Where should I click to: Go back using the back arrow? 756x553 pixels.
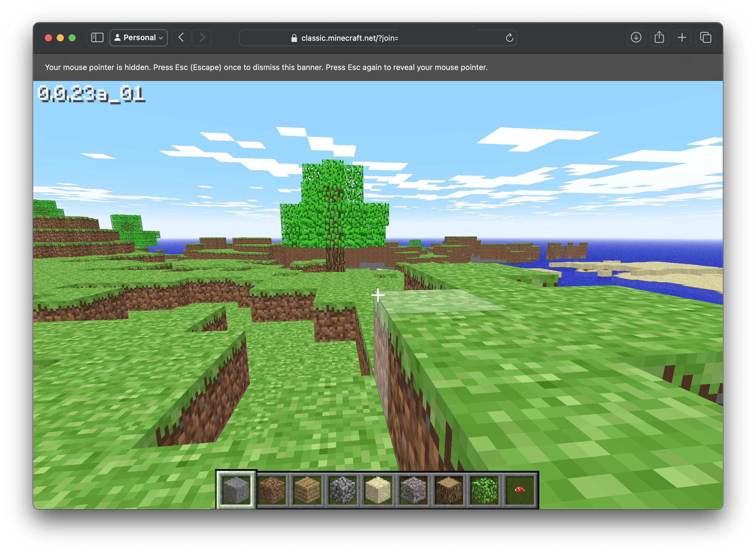[181, 38]
